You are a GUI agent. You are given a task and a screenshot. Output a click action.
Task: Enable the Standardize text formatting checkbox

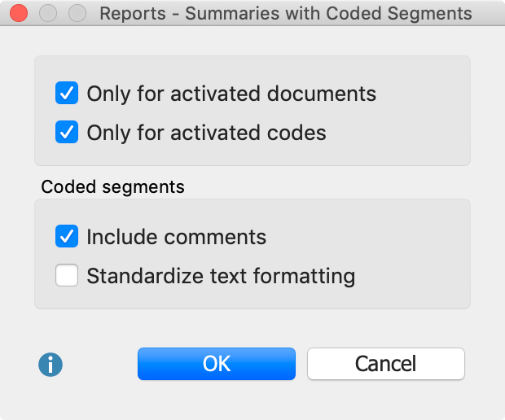pyautogui.click(x=66, y=276)
